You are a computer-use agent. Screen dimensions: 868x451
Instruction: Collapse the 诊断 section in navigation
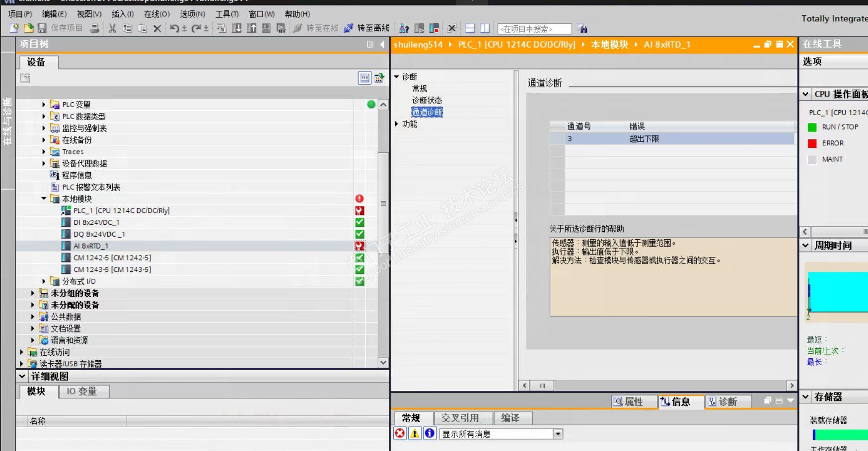(x=397, y=77)
